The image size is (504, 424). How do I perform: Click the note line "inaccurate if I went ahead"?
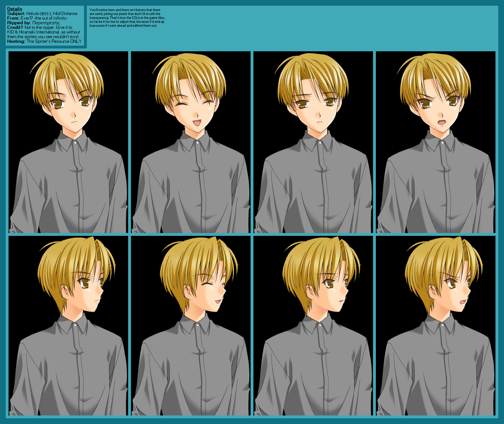(123, 26)
